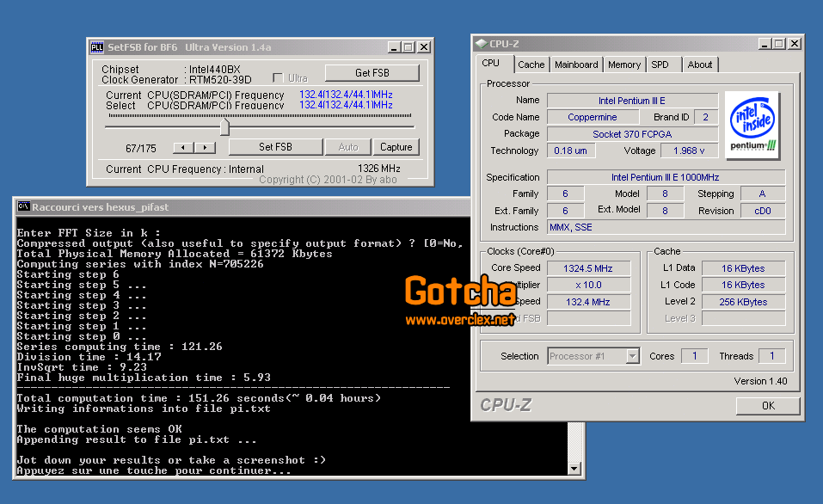
Task: Click right arrow stepper next to 67/175
Action: point(206,148)
